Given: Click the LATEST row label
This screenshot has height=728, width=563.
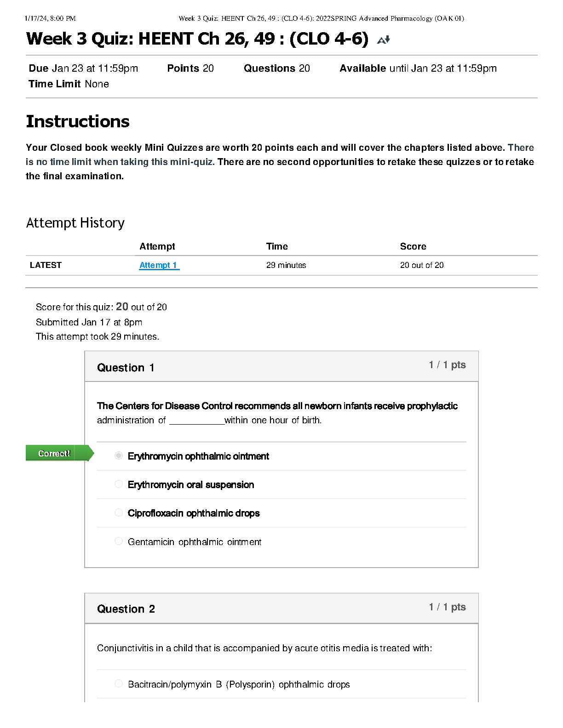Looking at the screenshot, I should [x=46, y=265].
